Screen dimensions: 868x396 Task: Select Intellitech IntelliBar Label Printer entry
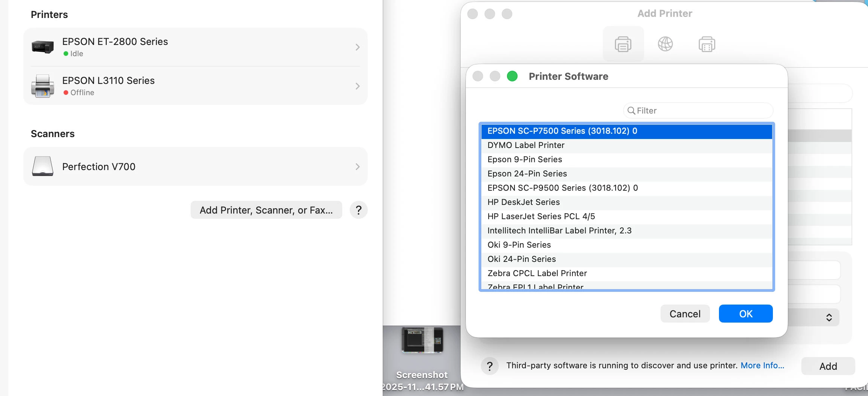click(627, 231)
